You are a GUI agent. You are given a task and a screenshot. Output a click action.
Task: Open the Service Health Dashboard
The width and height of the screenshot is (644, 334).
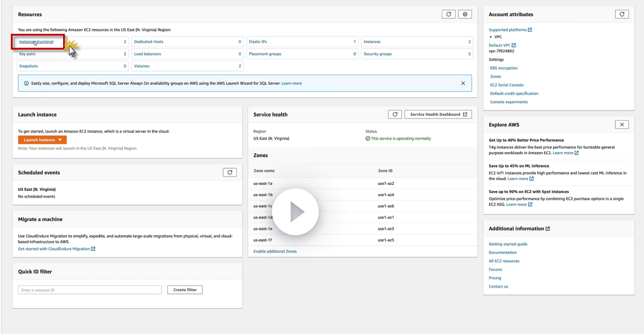(438, 114)
